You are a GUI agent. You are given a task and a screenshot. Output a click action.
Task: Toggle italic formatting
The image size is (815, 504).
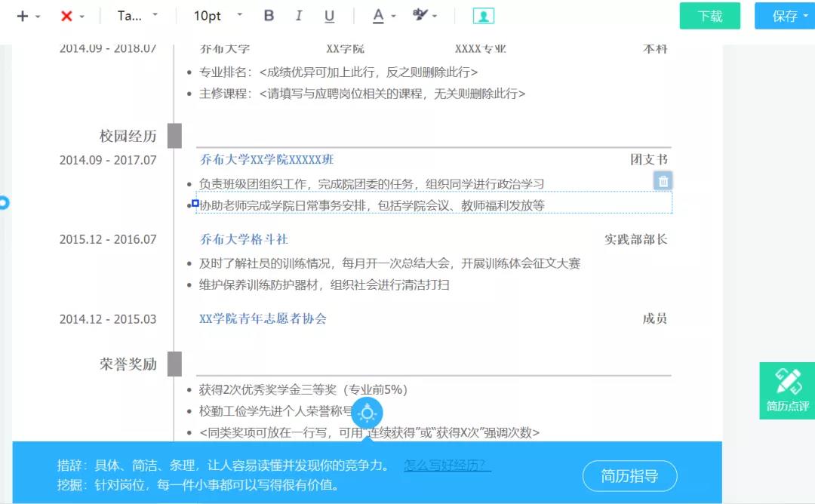tap(299, 16)
